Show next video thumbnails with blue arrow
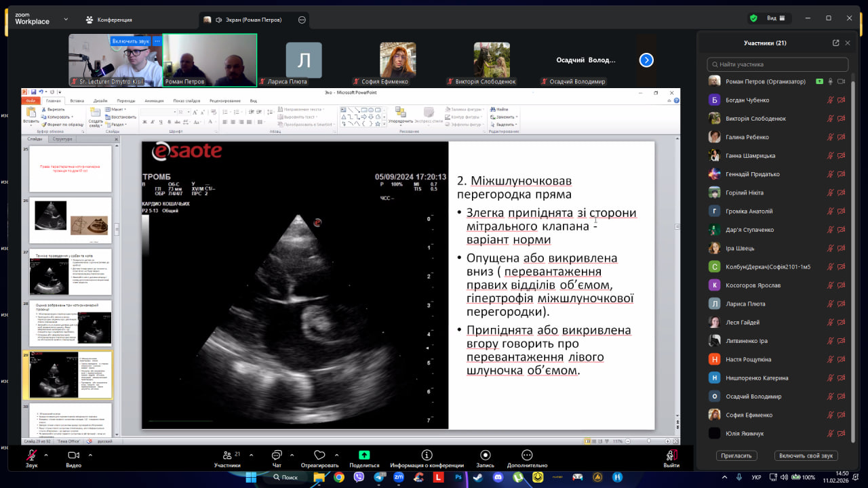Screen dimensions: 868x488 click(x=646, y=60)
